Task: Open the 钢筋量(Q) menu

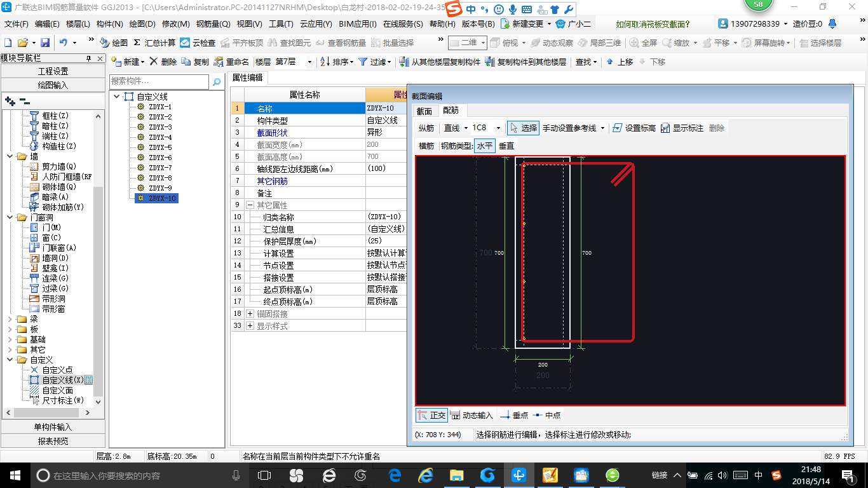Action: (x=213, y=24)
